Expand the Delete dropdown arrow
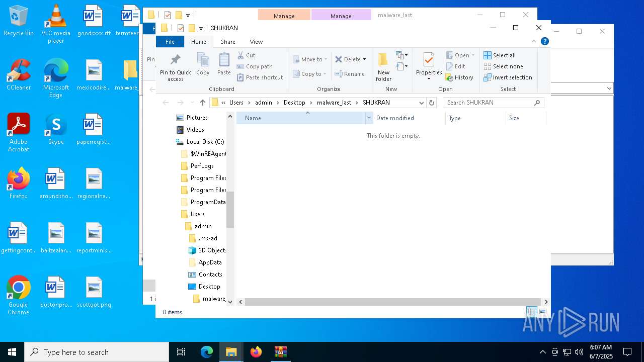 [364, 59]
